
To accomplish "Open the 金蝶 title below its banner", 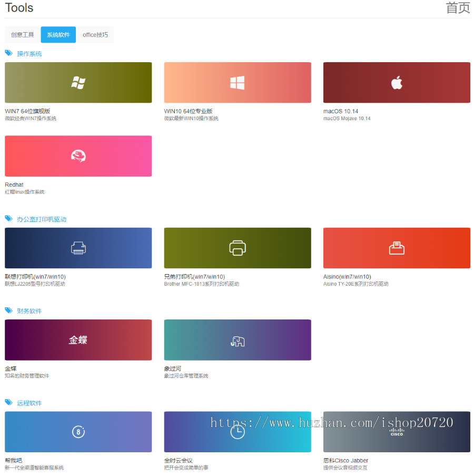I will pyautogui.click(x=11, y=368).
